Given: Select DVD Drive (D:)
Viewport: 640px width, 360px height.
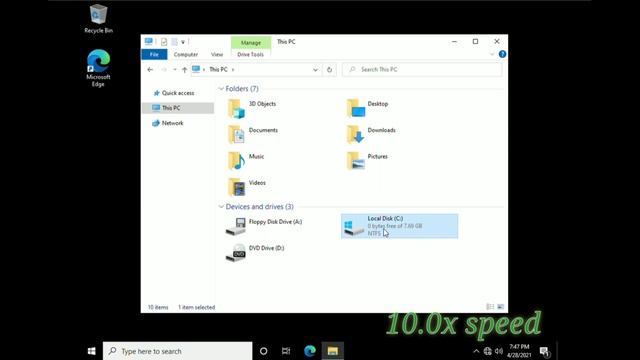Looking at the screenshot, I should (x=255, y=252).
